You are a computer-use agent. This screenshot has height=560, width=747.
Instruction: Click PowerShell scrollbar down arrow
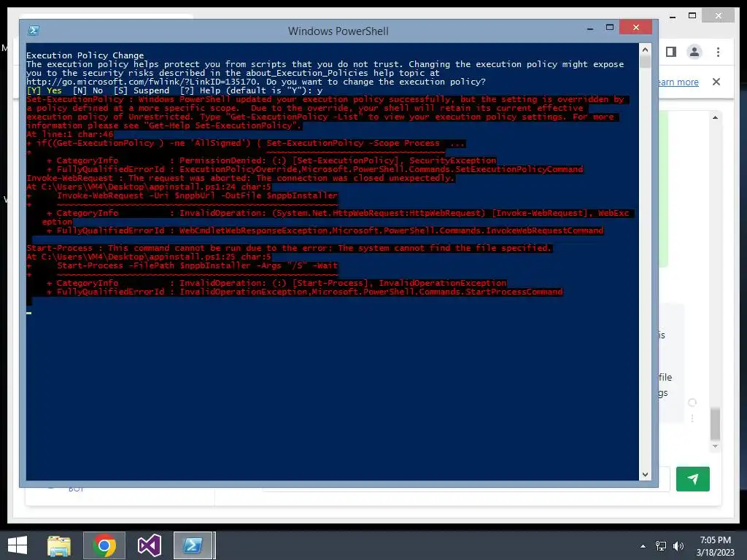(645, 474)
